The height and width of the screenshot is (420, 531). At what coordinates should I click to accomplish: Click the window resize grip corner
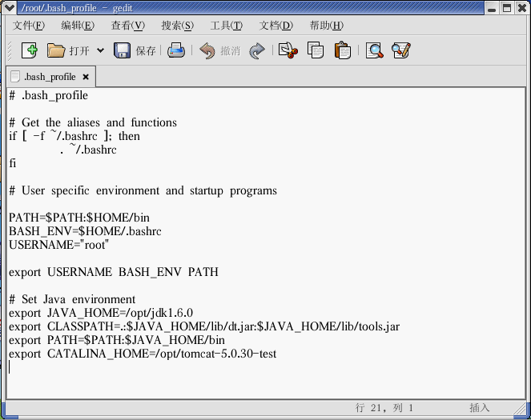520,409
